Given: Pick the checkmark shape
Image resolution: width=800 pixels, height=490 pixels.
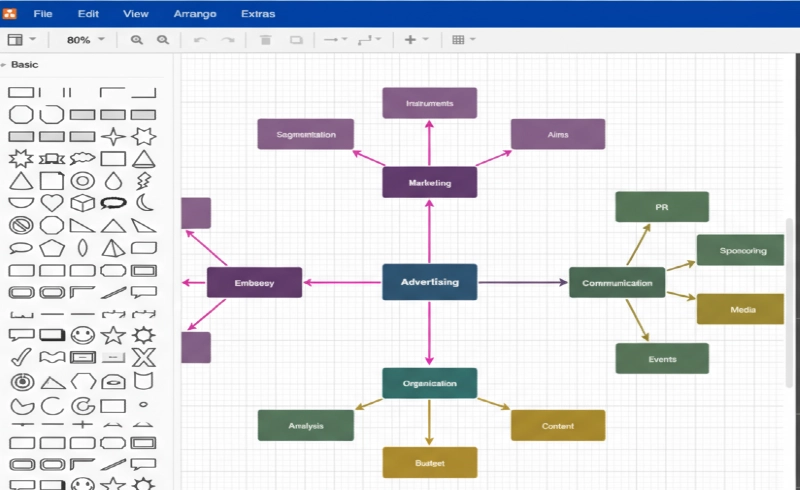Looking at the screenshot, I should (x=21, y=357).
